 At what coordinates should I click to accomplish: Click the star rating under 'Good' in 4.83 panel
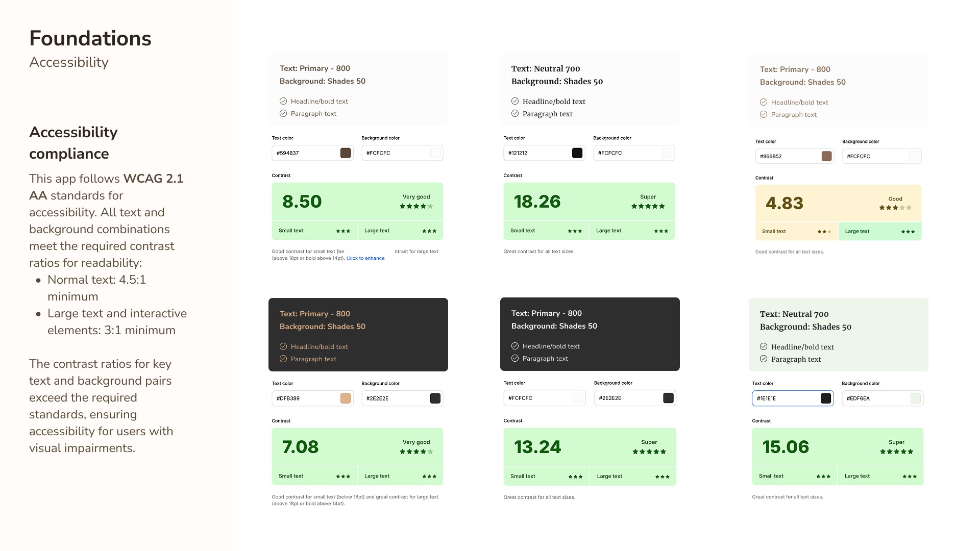click(895, 208)
